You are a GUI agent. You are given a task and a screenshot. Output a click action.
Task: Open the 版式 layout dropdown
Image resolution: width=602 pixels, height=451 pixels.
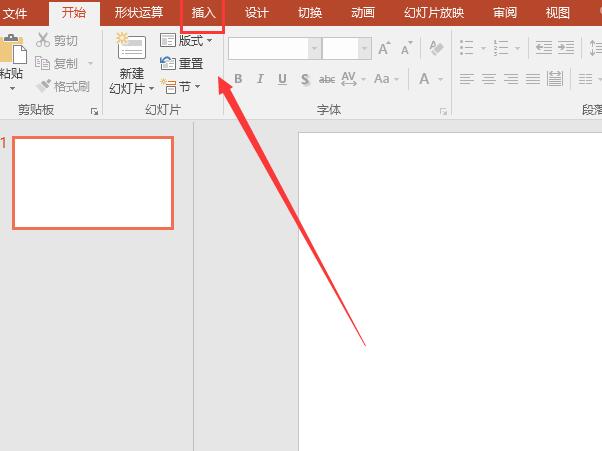point(186,40)
